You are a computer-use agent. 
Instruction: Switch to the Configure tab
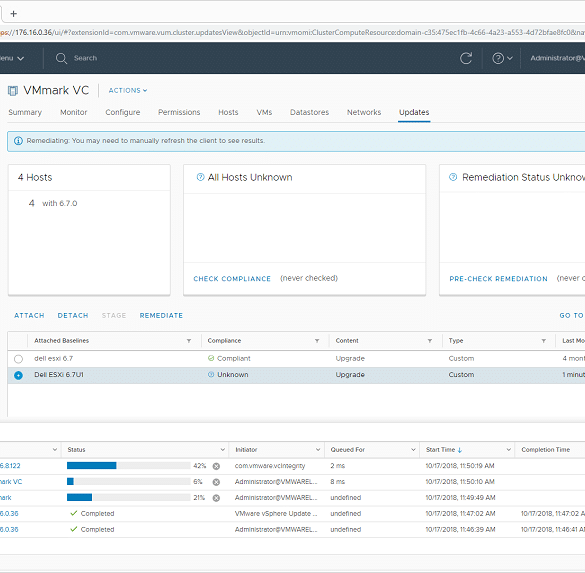(123, 112)
